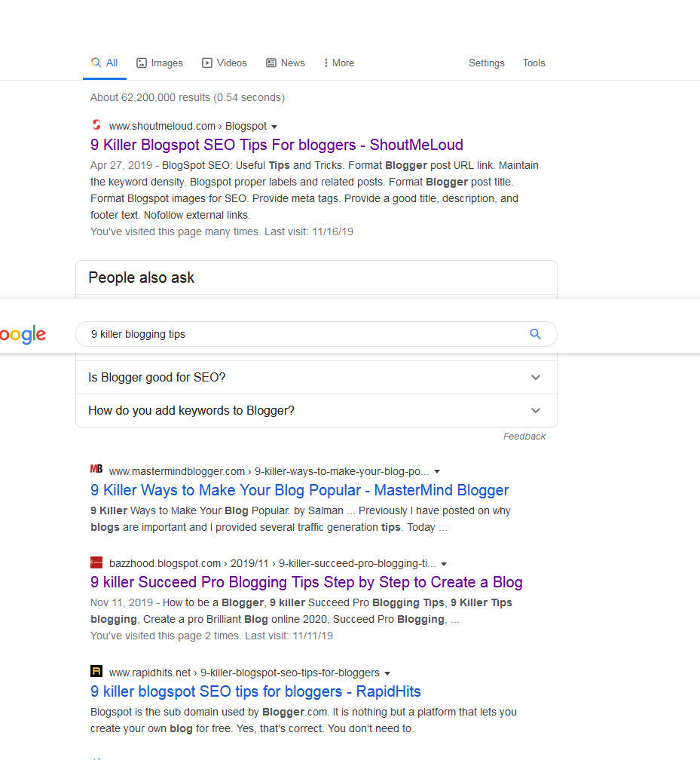This screenshot has height=760, width=700.
Task: Click the bazzhood red favicon
Action: coord(96,562)
